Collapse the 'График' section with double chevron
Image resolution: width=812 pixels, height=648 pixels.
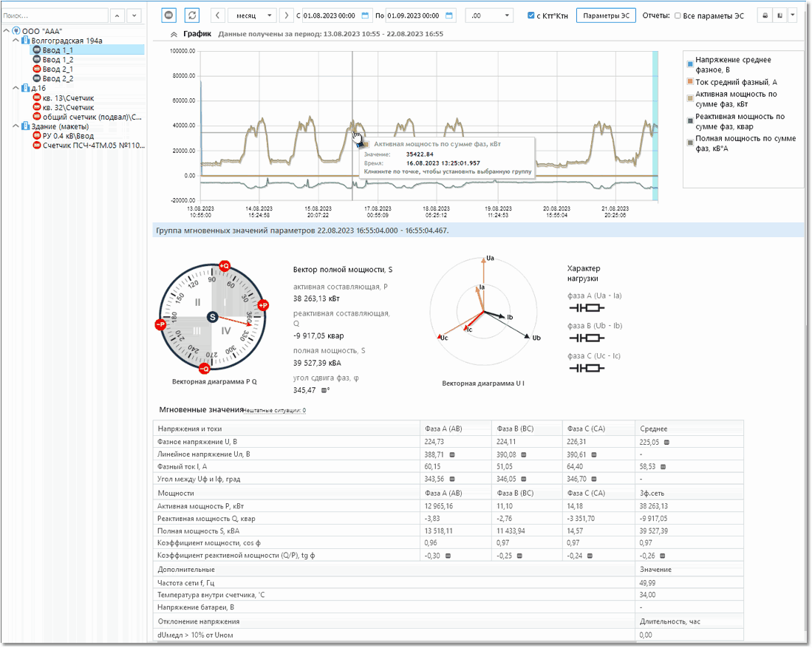[x=174, y=34]
